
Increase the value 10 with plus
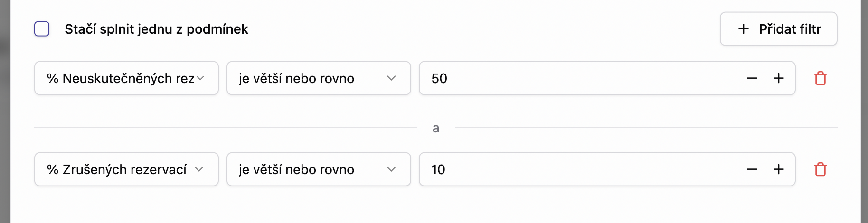[x=778, y=169]
